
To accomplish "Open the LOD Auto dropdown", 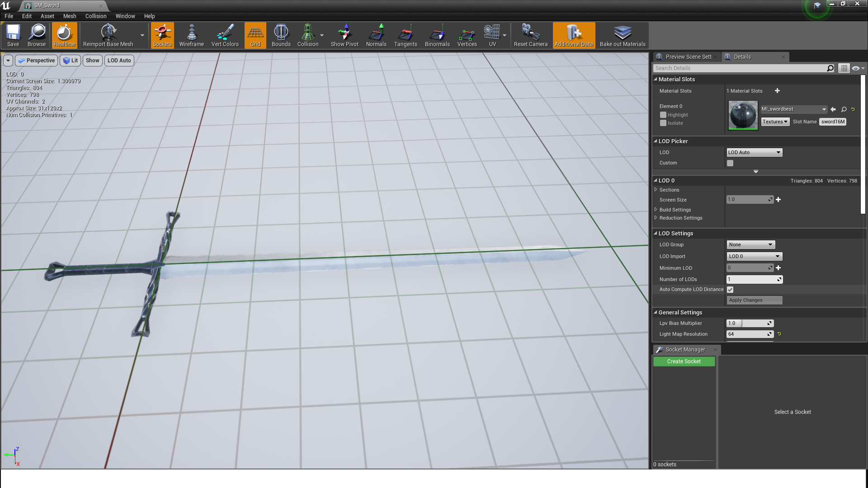I will pos(754,152).
